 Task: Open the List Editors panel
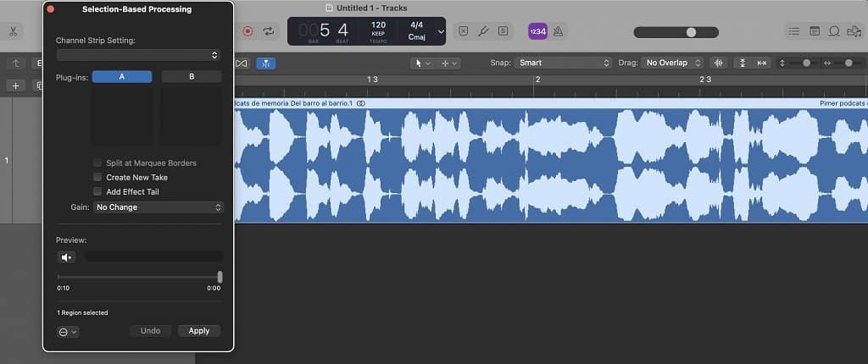pyautogui.click(x=794, y=31)
